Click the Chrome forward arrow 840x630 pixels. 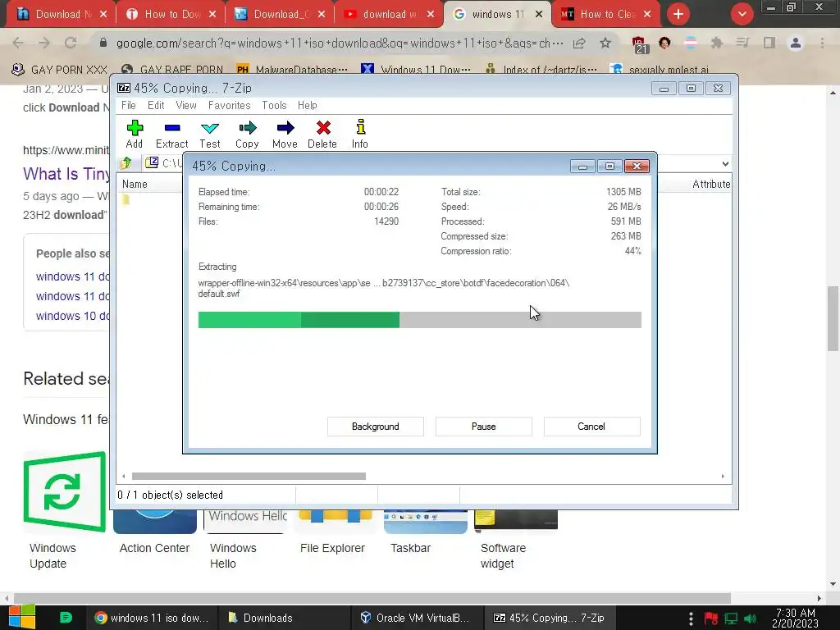44,43
